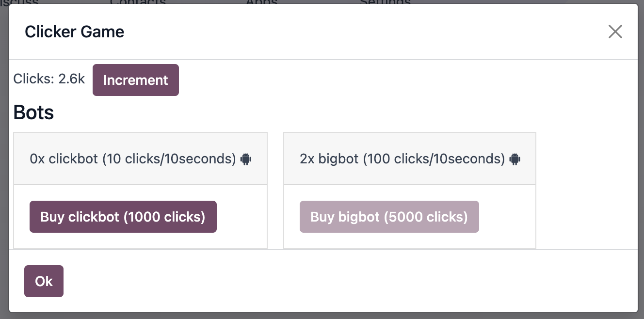Click the dialog close X icon

click(x=615, y=31)
